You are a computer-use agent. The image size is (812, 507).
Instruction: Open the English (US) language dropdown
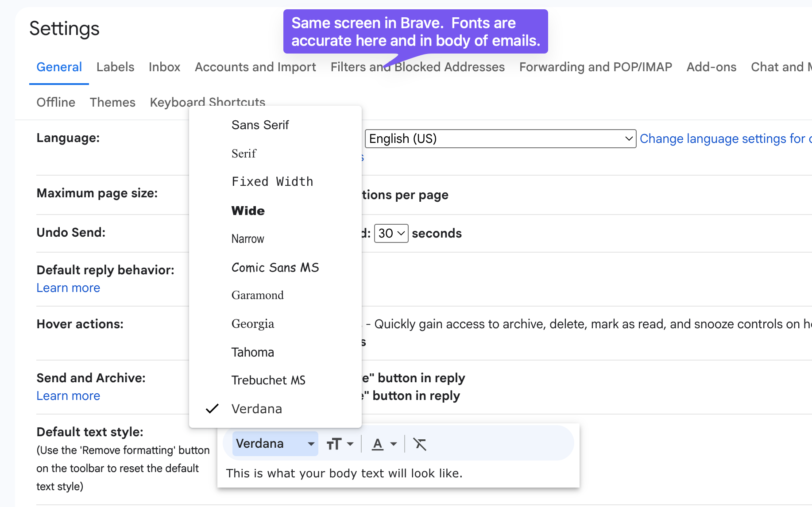pos(500,139)
